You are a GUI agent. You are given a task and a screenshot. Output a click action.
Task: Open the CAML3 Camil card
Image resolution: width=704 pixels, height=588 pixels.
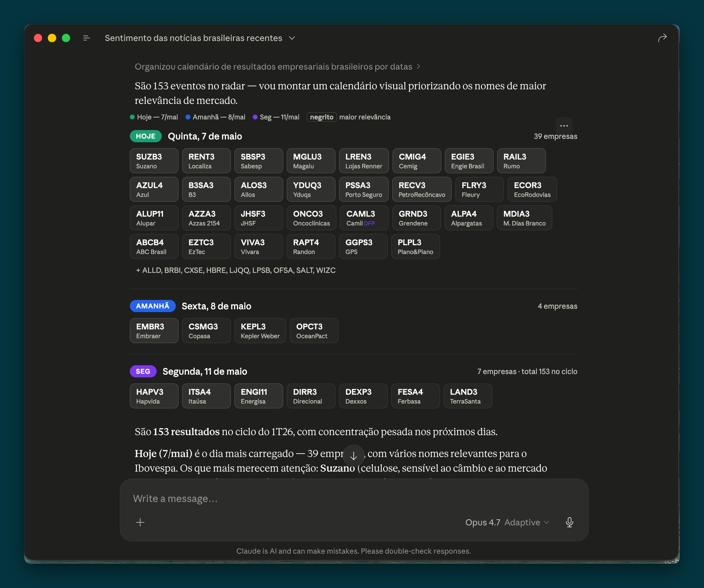click(364, 218)
